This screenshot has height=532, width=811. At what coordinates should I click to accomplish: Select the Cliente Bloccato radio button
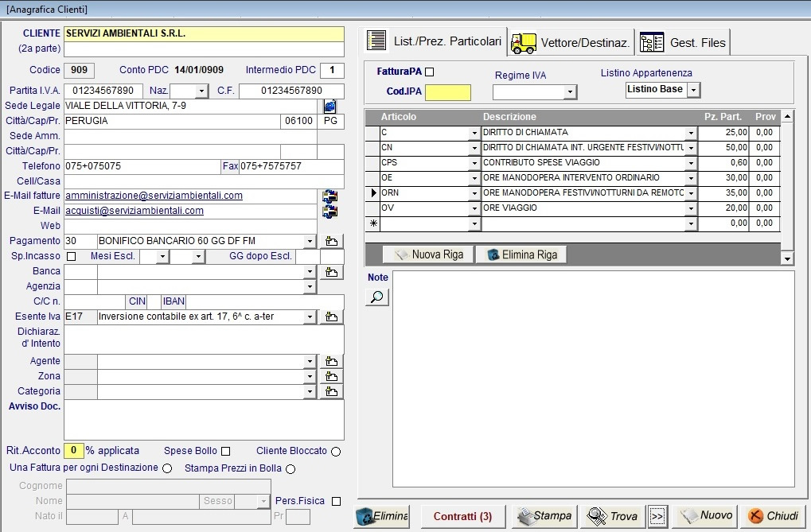pos(336,452)
